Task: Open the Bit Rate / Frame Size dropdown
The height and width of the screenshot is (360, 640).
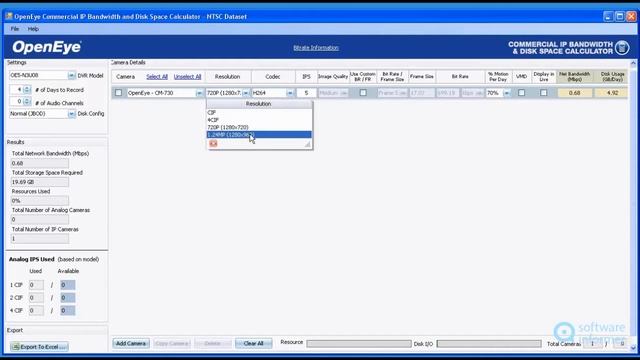Action: (403, 93)
